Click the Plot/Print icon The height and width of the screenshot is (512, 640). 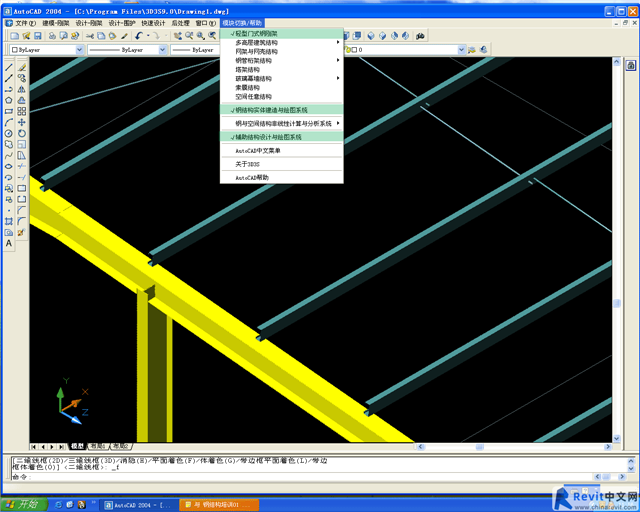click(x=52, y=36)
